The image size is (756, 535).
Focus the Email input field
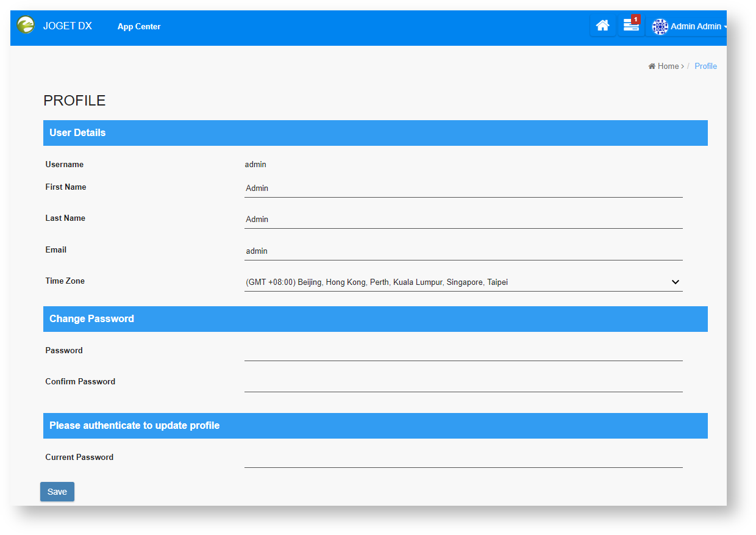(x=463, y=251)
